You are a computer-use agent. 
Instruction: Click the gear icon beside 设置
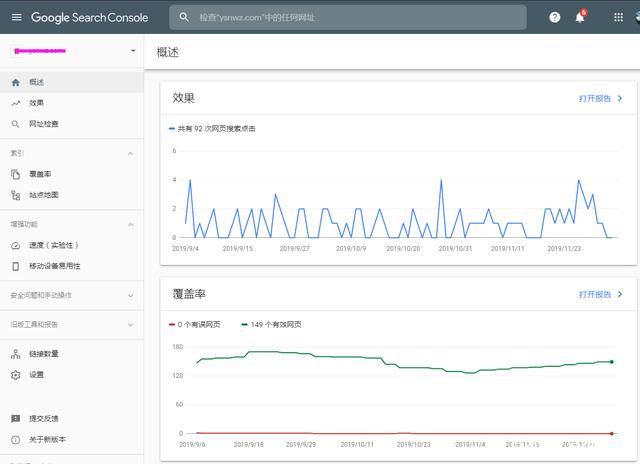[x=16, y=375]
